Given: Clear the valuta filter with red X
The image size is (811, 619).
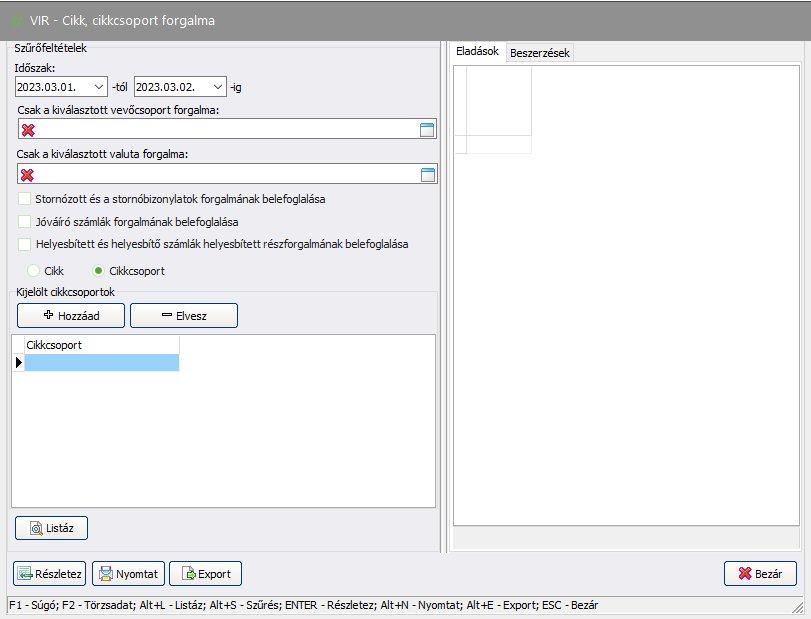Looking at the screenshot, I should (28, 175).
